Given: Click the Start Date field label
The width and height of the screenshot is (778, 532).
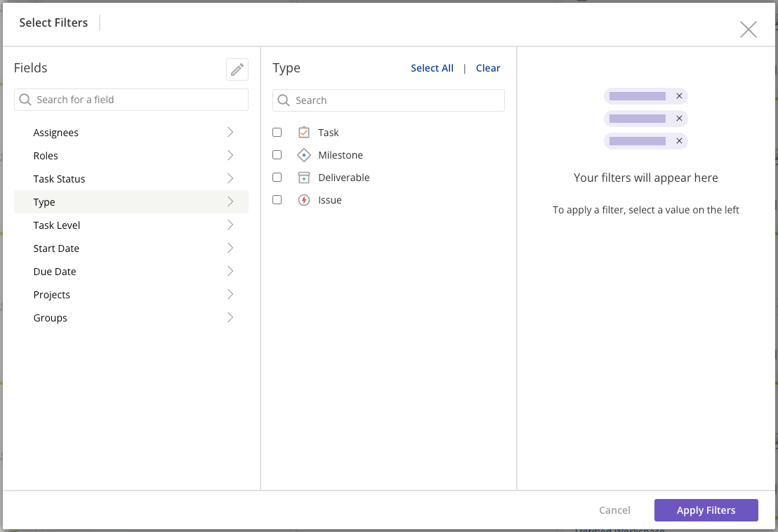Looking at the screenshot, I should (x=56, y=248).
